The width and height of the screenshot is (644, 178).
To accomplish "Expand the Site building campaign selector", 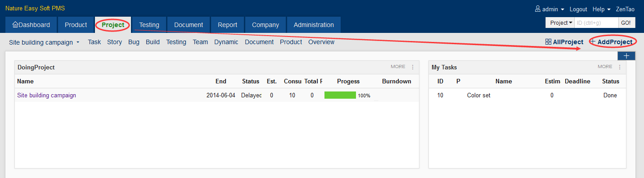I will click(x=44, y=42).
